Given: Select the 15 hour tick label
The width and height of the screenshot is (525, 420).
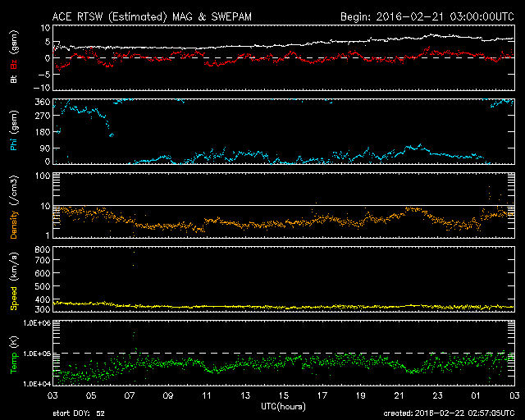Looking at the screenshot, I should click(x=284, y=395).
